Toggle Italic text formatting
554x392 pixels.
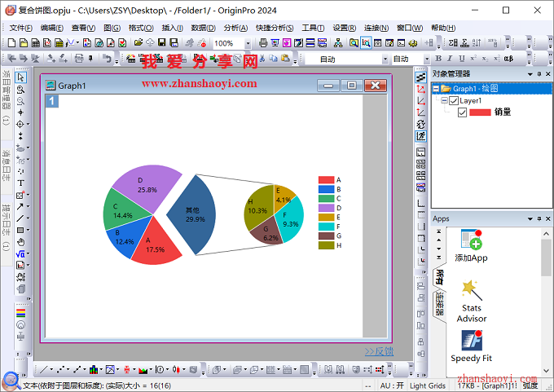point(450,59)
